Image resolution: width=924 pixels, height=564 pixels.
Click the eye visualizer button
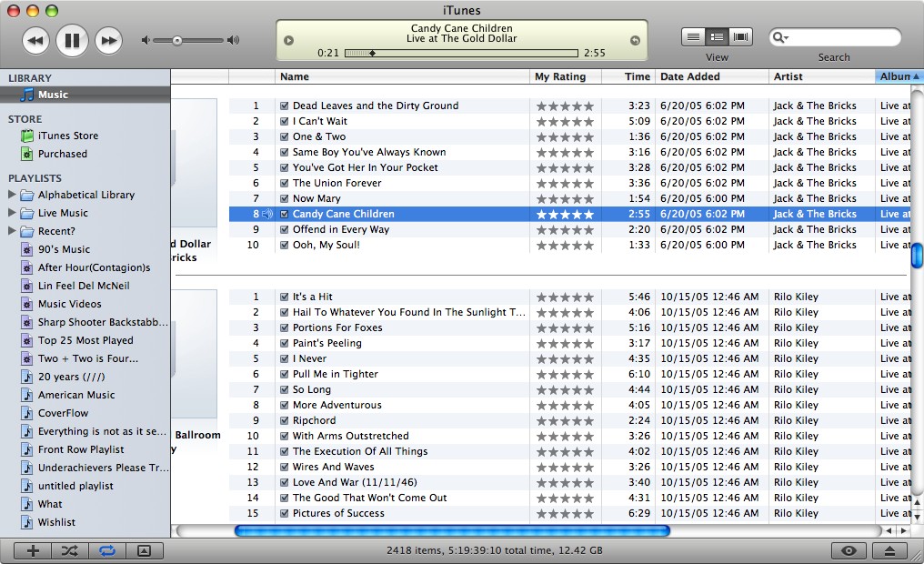click(x=849, y=551)
